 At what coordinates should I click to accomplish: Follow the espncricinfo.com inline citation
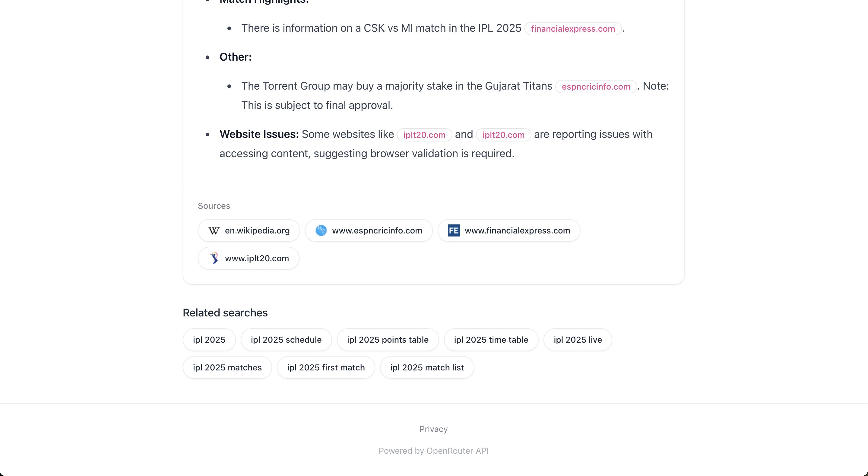pos(596,87)
